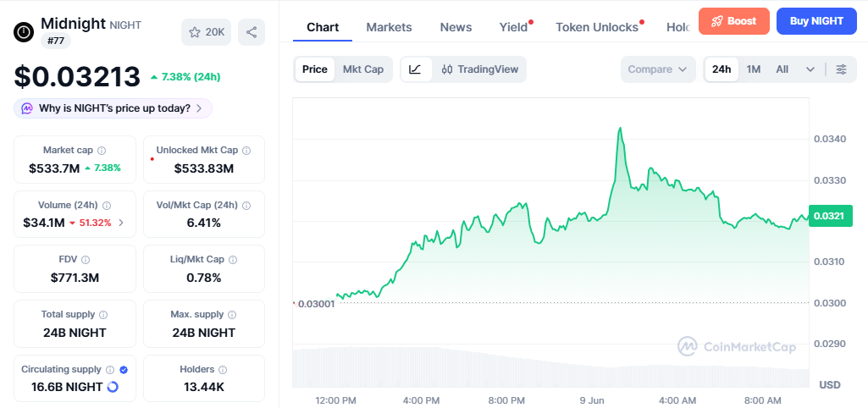Open the share icon button
The height and width of the screenshot is (408, 868).
[252, 32]
